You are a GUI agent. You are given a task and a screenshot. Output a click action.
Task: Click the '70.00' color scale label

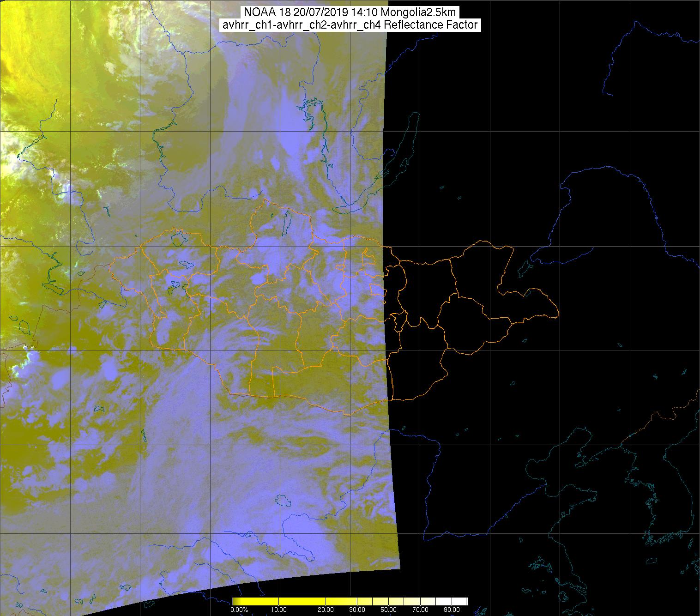420,610
